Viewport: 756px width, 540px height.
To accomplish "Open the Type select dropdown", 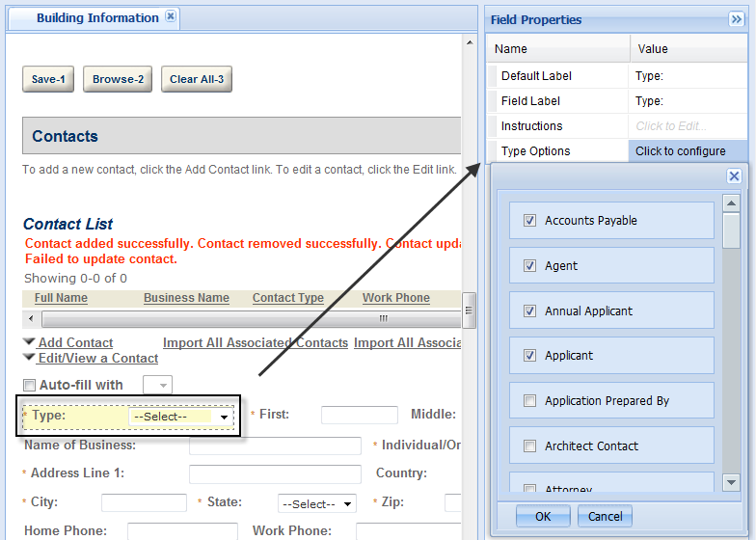I will [x=182, y=417].
